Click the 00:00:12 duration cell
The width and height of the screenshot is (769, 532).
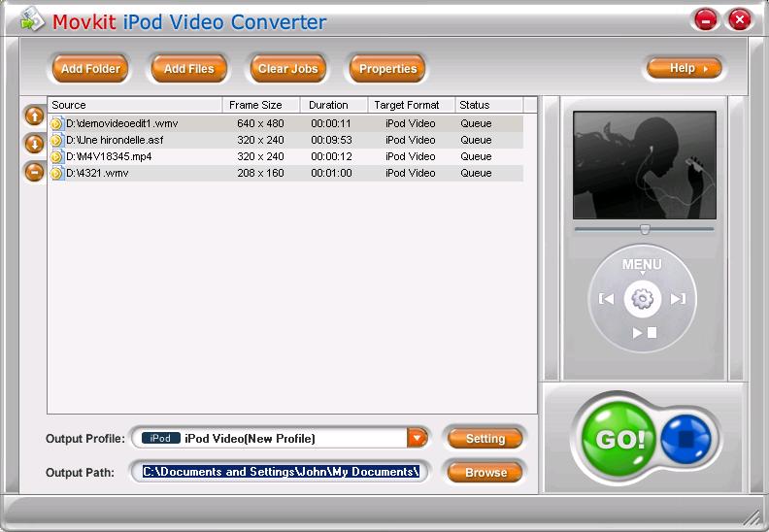[331, 157]
